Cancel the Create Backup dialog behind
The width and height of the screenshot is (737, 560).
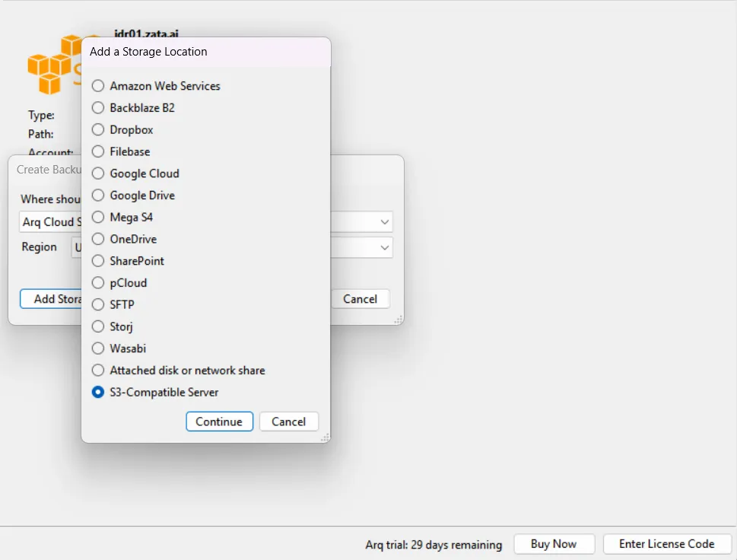coord(360,299)
